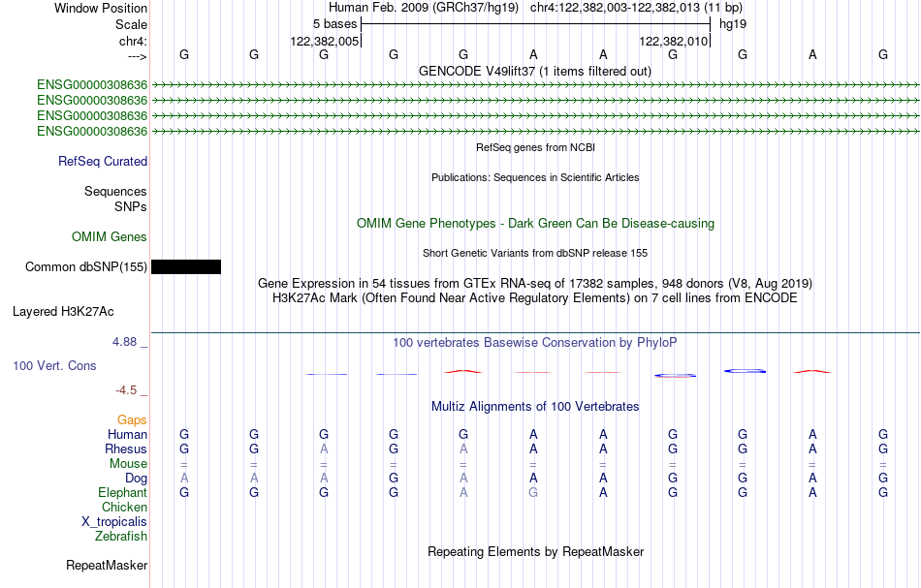Select the X_tropicalis alignment row label
This screenshot has width=921, height=588.
(x=114, y=522)
